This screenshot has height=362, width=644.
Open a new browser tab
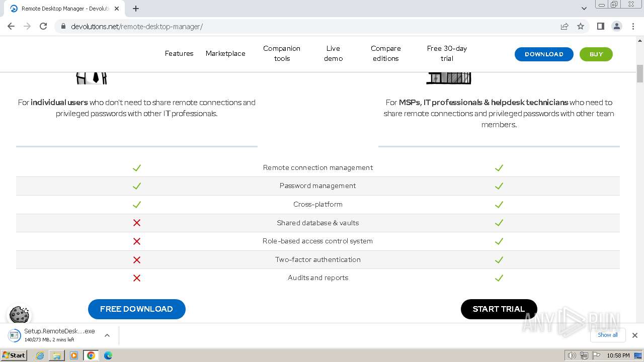click(x=136, y=9)
